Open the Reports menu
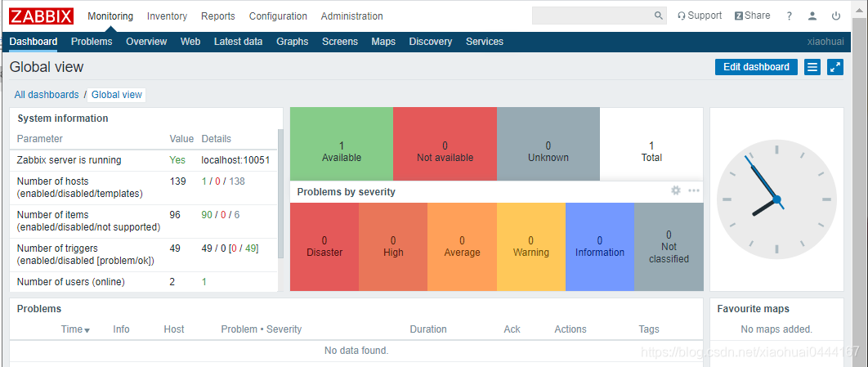Screen dimensions: 868x367 218,16
